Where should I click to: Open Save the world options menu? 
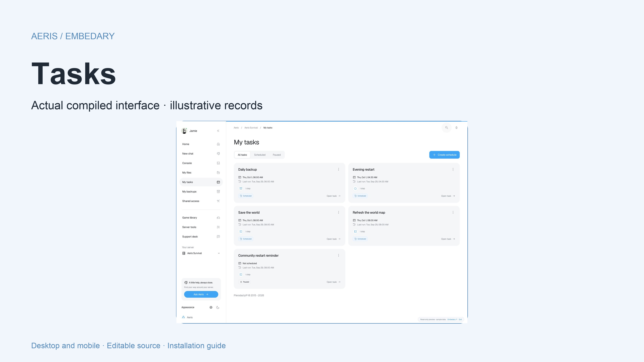(338, 212)
